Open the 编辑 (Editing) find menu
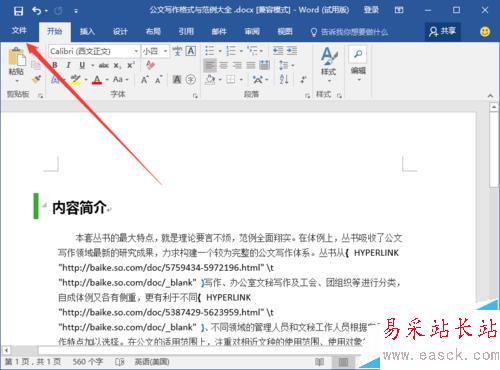 358,64
